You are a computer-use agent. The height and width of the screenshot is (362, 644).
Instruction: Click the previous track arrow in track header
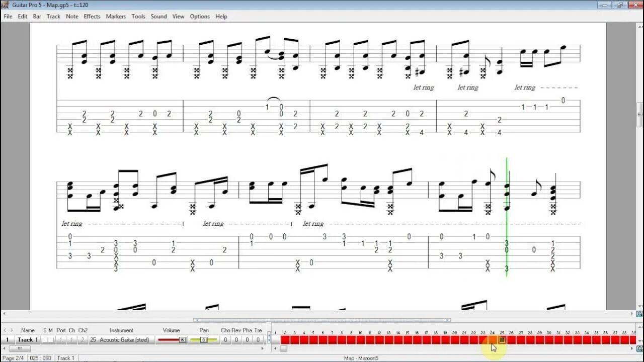[6, 330]
